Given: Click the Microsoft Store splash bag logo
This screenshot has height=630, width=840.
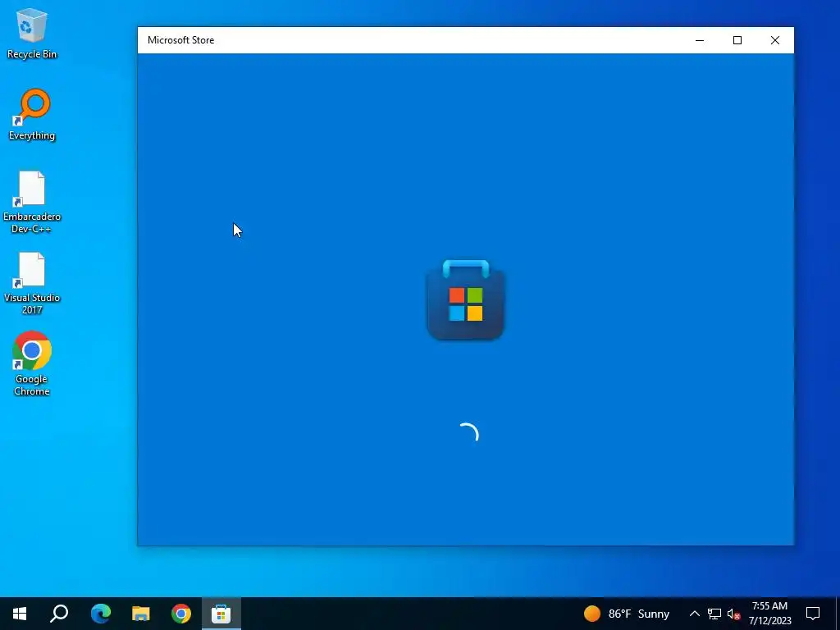Looking at the screenshot, I should [x=466, y=300].
